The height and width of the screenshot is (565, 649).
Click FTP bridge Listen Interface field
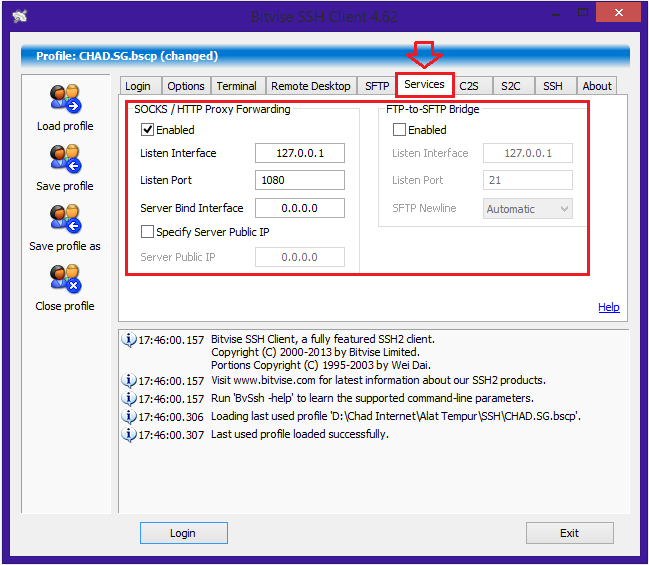click(x=528, y=153)
